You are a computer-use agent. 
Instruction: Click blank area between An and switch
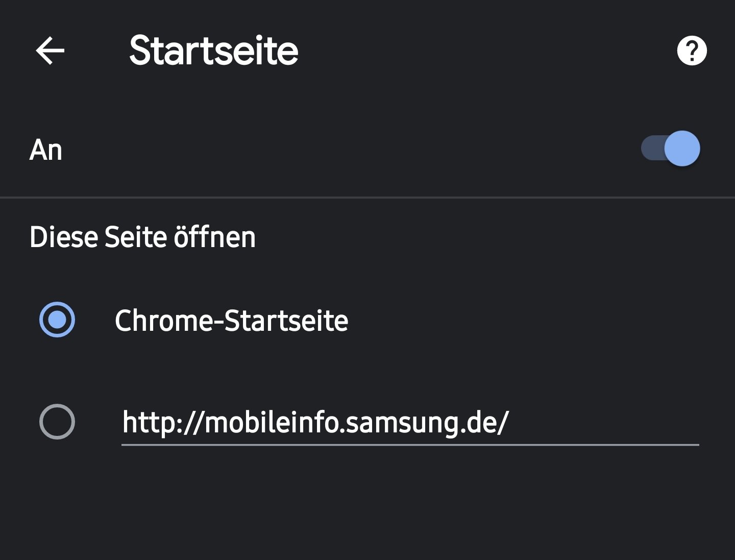tap(352, 150)
